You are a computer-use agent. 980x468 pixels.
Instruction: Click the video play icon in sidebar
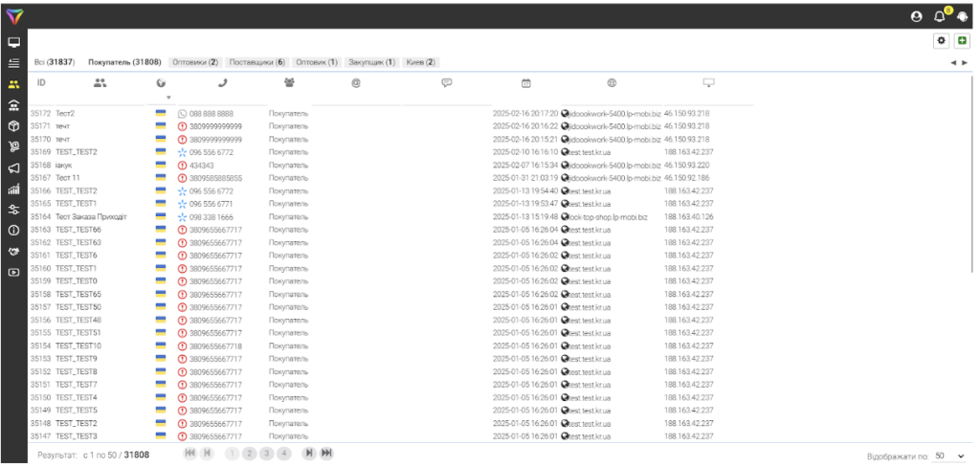[x=13, y=273]
